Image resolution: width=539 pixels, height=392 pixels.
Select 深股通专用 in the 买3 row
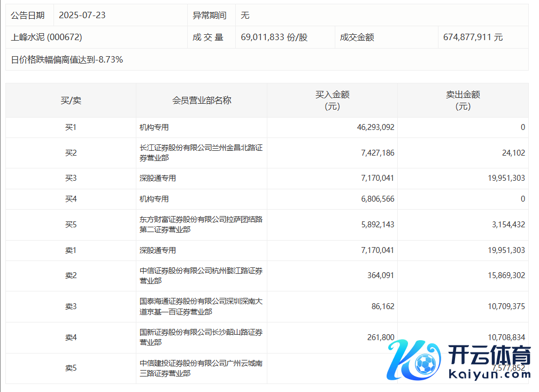(x=158, y=178)
